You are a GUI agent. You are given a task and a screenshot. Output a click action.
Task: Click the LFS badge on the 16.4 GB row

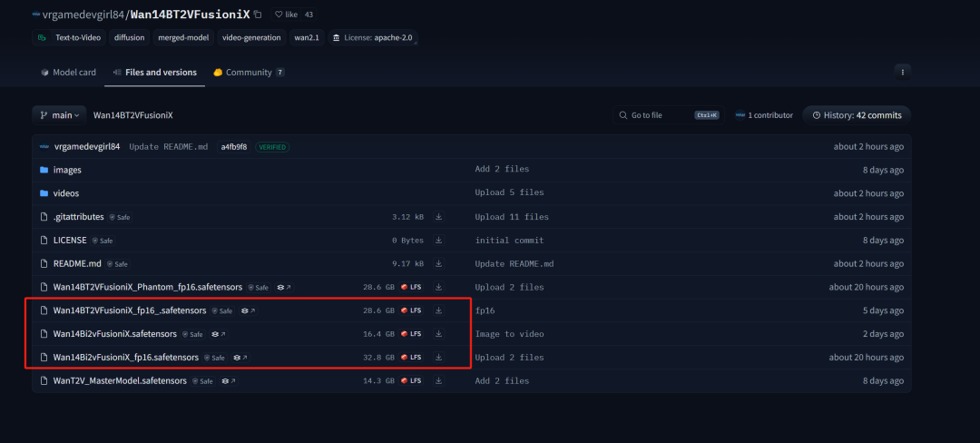point(411,334)
